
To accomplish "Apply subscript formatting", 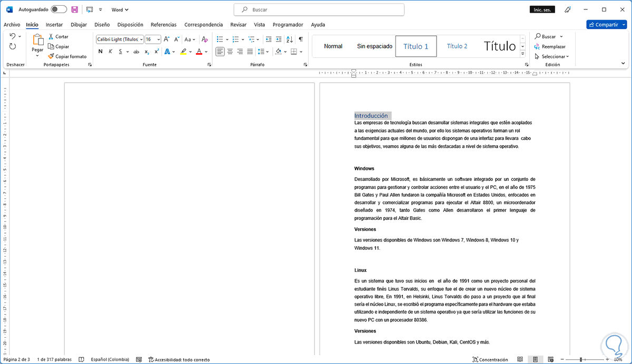I will [x=147, y=52].
